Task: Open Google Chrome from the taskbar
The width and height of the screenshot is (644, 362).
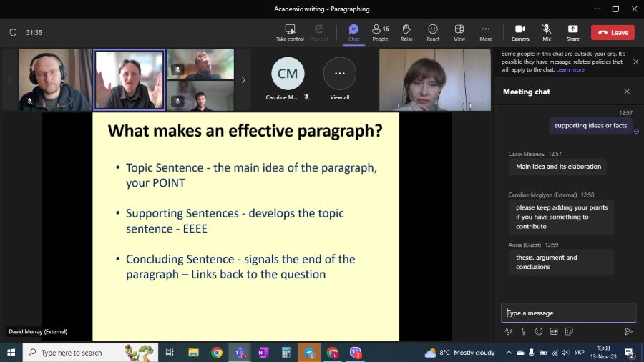Action: pyautogui.click(x=217, y=353)
